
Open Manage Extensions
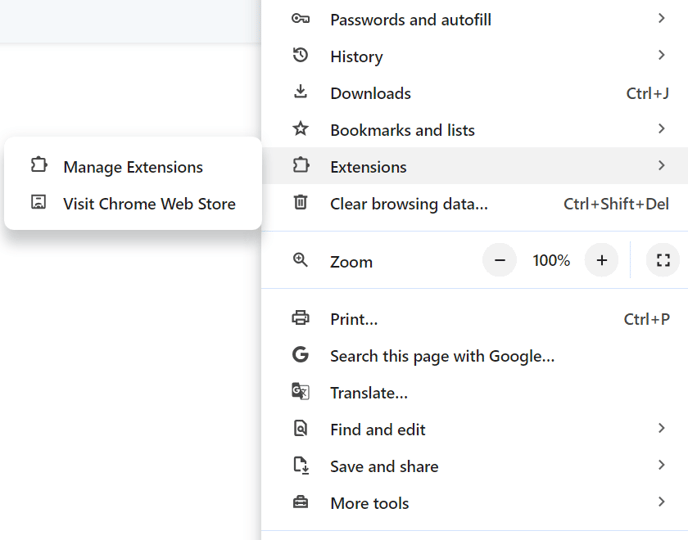[x=133, y=167]
